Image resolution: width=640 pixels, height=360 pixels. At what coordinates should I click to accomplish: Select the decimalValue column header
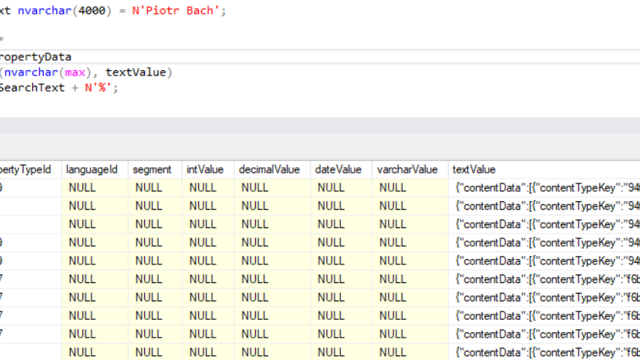(272, 169)
